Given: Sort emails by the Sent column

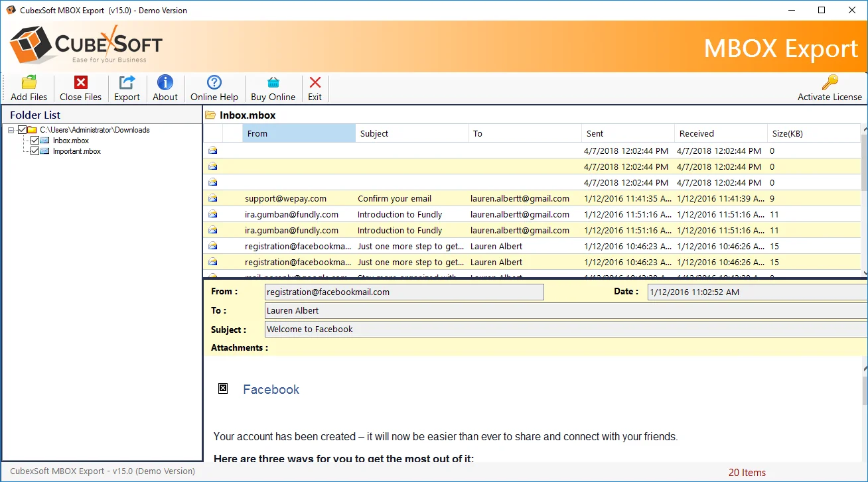Looking at the screenshot, I should 628,133.
